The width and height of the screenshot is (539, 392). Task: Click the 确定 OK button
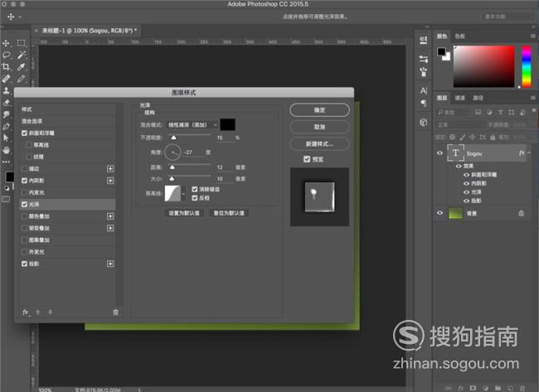pos(319,110)
